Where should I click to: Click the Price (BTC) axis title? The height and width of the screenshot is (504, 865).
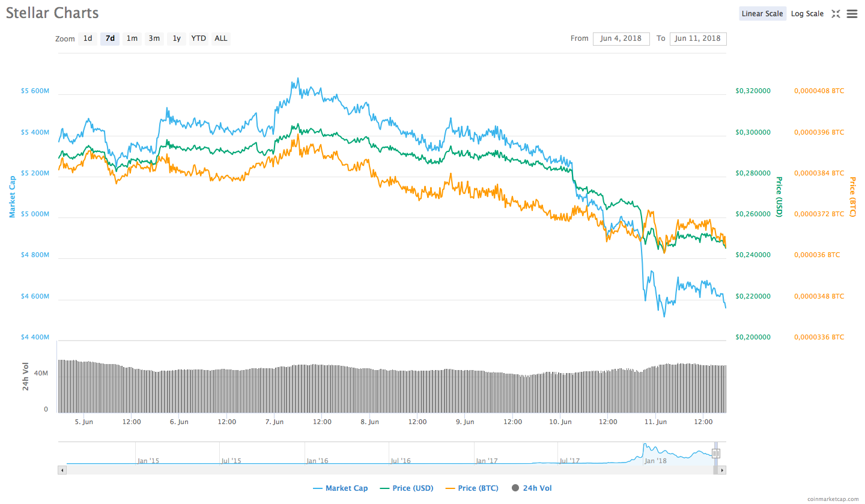[x=852, y=196]
